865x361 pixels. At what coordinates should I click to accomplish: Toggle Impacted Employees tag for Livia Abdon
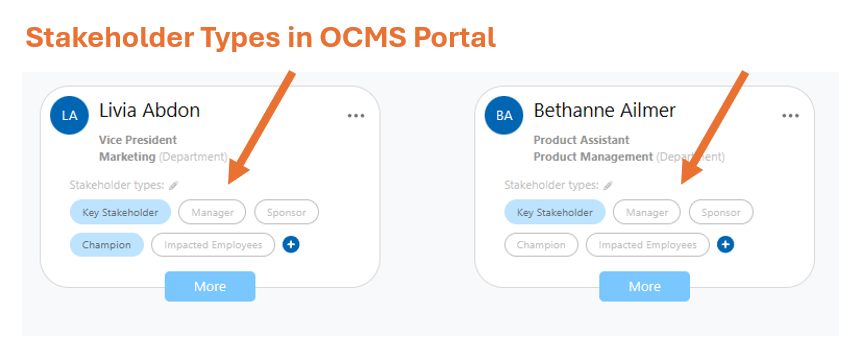(213, 245)
